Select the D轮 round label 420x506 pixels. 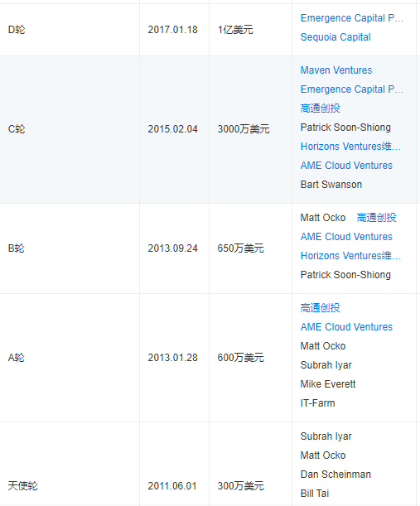pyautogui.click(x=17, y=30)
